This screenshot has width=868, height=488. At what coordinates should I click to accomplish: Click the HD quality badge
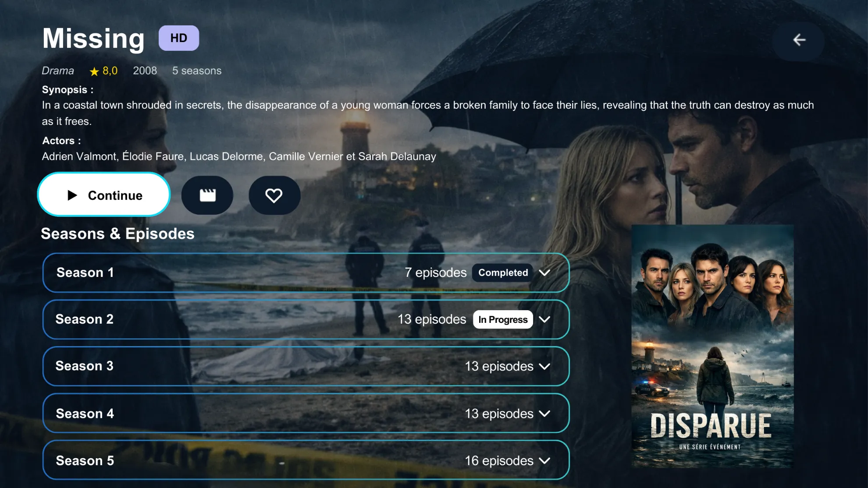tap(178, 38)
